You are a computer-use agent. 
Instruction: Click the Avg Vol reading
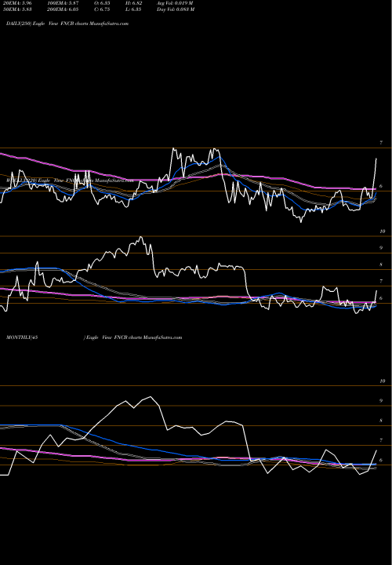tap(176, 2)
